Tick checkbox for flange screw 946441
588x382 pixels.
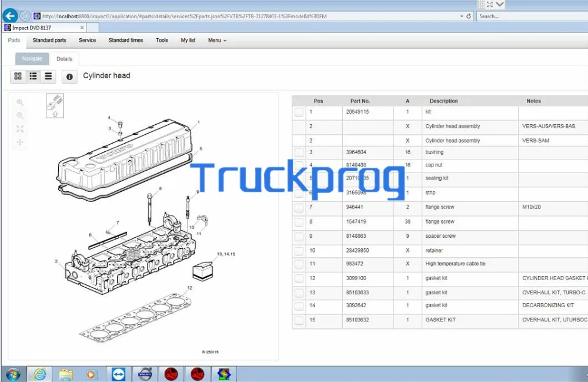pos(299,208)
